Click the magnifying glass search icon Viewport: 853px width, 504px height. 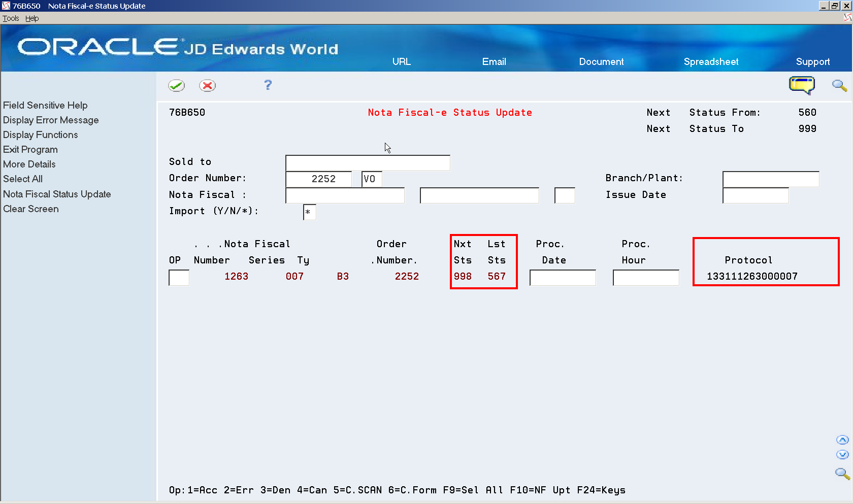tap(839, 85)
